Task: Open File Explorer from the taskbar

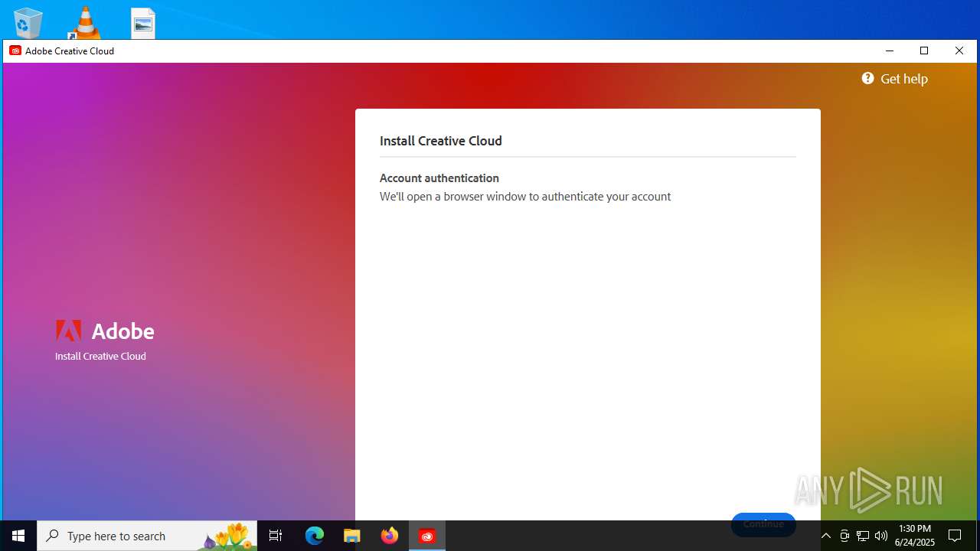Action: (351, 536)
